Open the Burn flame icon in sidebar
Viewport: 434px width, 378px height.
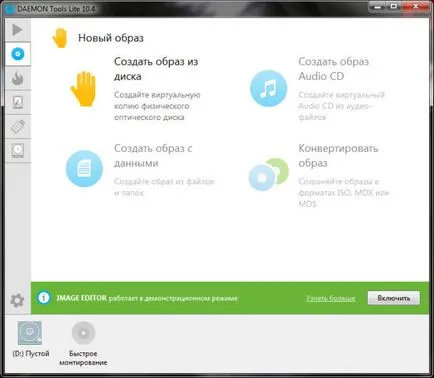(x=18, y=78)
